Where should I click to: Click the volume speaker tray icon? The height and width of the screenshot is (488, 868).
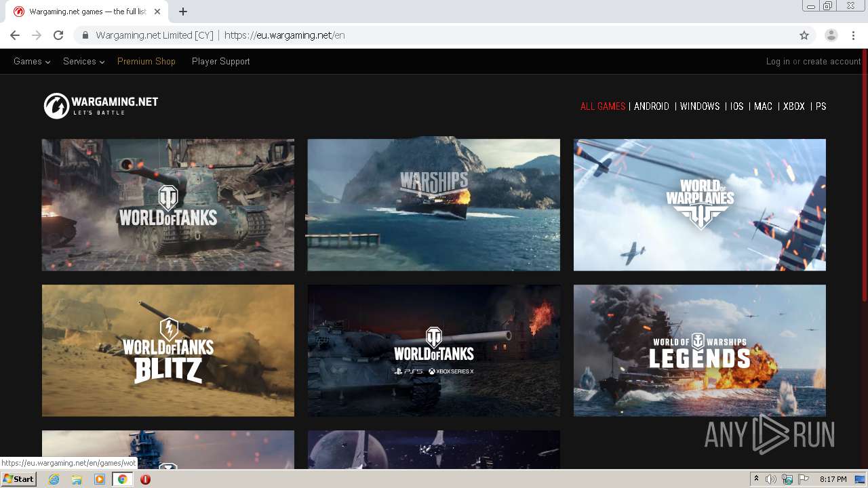[x=771, y=479]
